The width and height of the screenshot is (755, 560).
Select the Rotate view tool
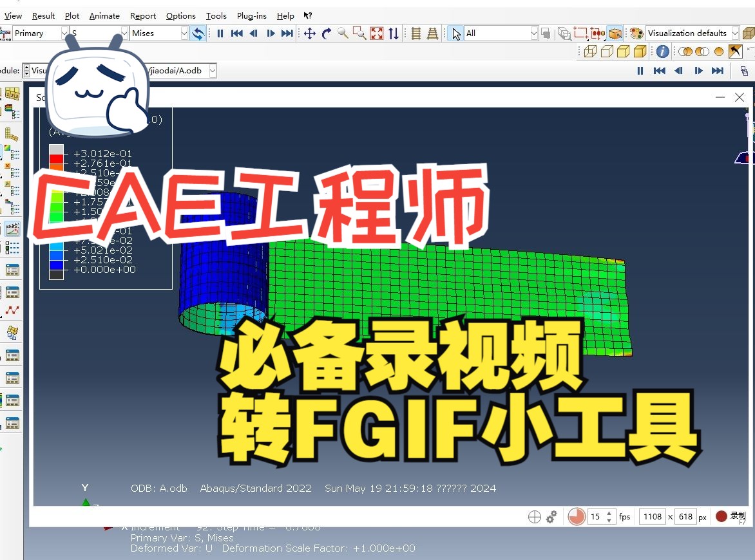327,33
